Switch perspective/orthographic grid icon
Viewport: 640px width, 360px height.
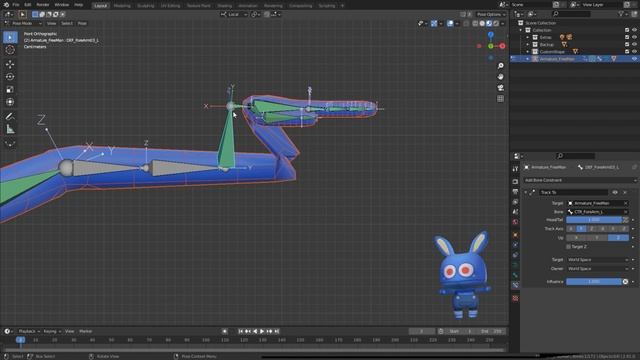point(500,99)
